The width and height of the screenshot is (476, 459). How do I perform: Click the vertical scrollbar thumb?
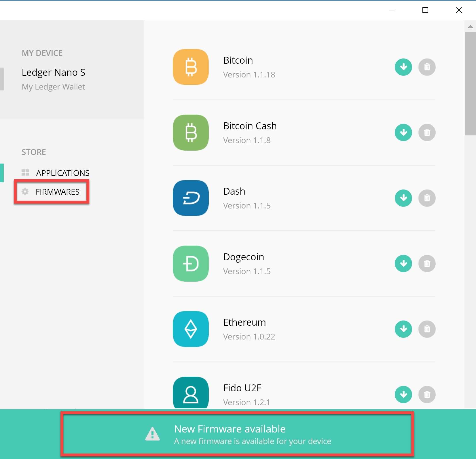coord(471,84)
